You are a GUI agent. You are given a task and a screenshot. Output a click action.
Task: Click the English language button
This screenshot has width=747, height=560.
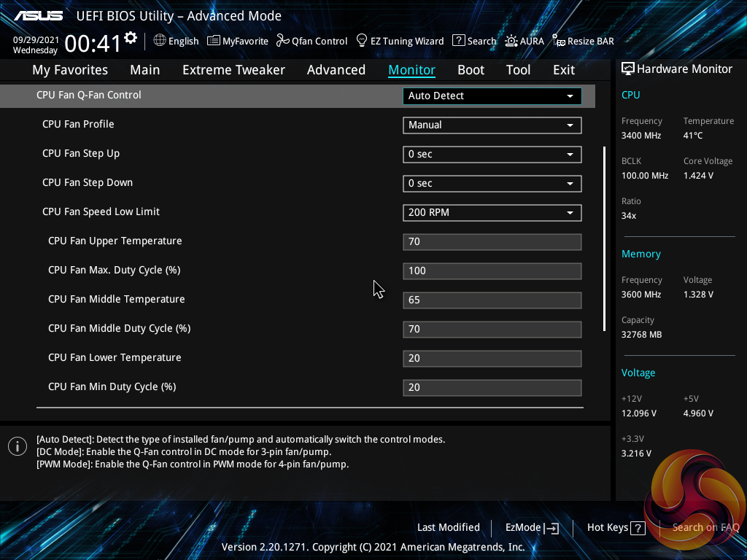183,42
